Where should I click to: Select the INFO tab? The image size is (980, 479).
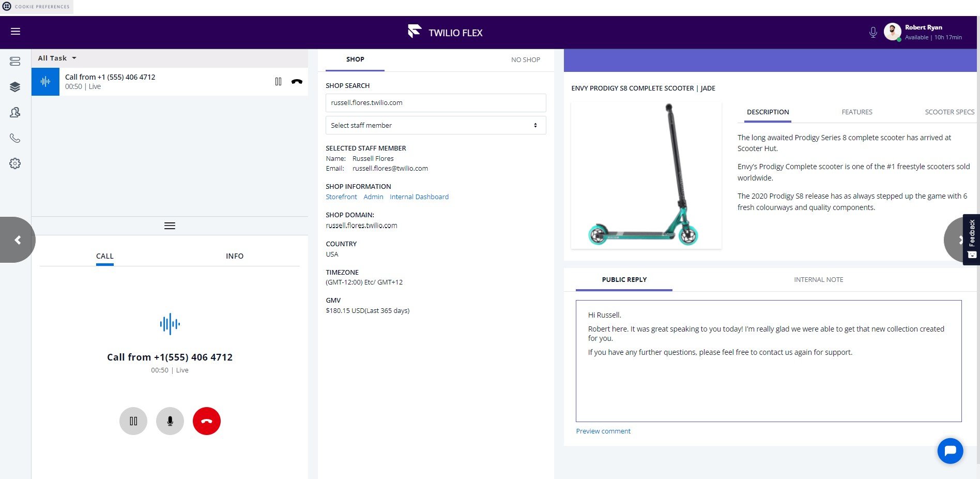tap(235, 256)
